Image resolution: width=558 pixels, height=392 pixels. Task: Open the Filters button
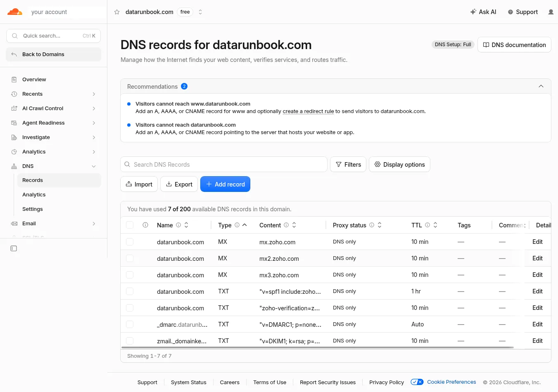[x=348, y=164]
